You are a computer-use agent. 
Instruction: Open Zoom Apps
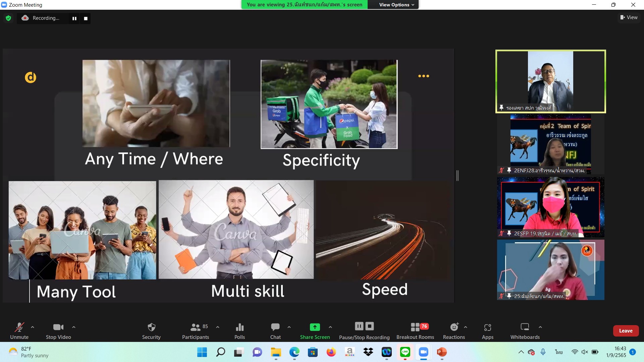(487, 330)
